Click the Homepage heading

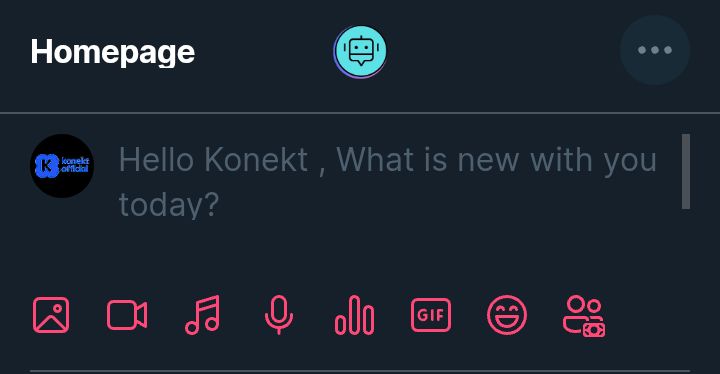[x=113, y=52]
